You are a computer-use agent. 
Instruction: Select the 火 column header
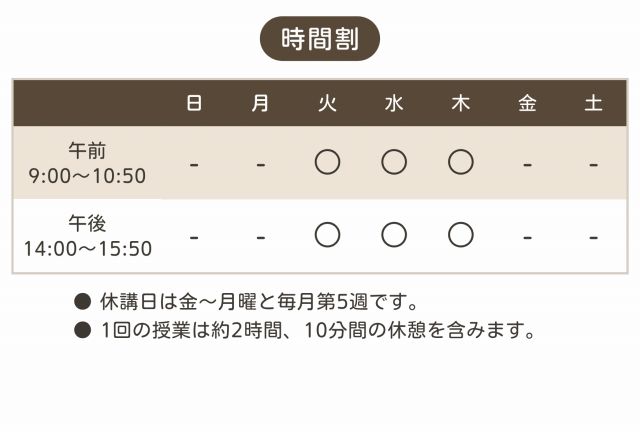327,103
